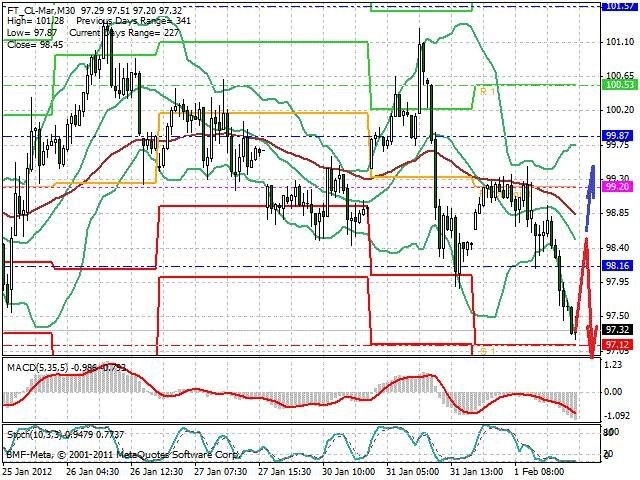Click the blue upward forecast arrow

tap(590, 198)
